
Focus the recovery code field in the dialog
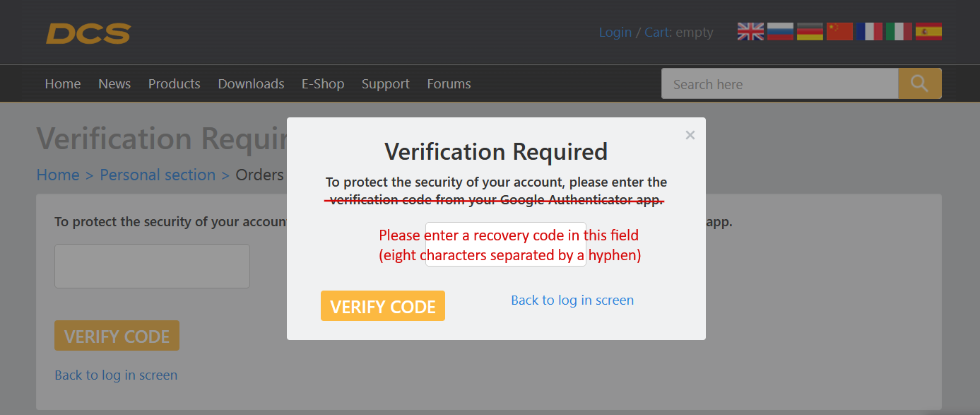pyautogui.click(x=505, y=245)
